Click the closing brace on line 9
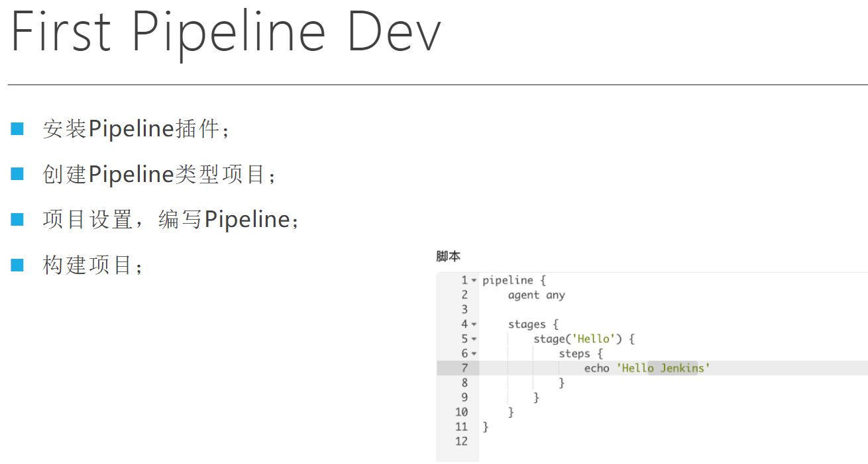 (x=537, y=397)
